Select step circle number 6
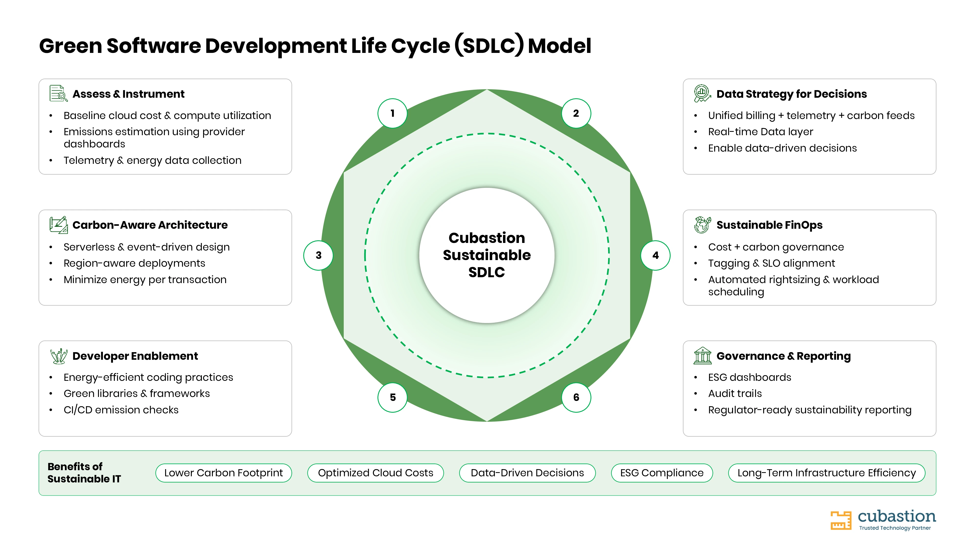This screenshot has height=551, width=980. [576, 397]
